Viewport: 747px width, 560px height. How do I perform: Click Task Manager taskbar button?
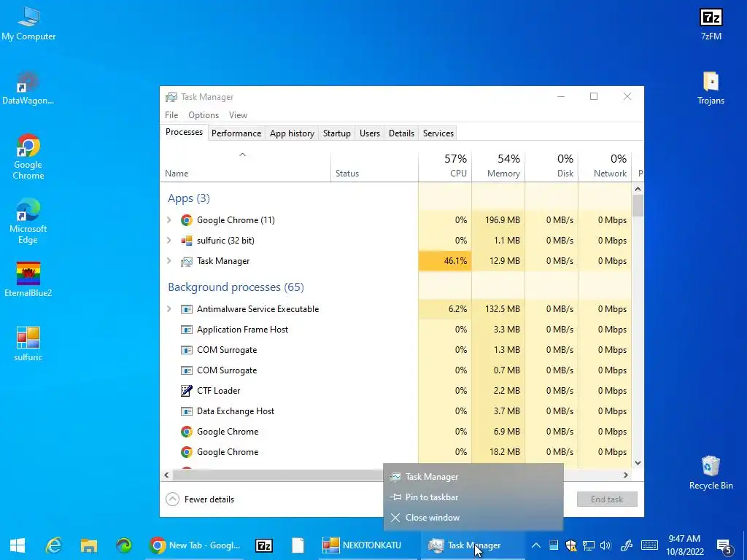pyautogui.click(x=472, y=545)
